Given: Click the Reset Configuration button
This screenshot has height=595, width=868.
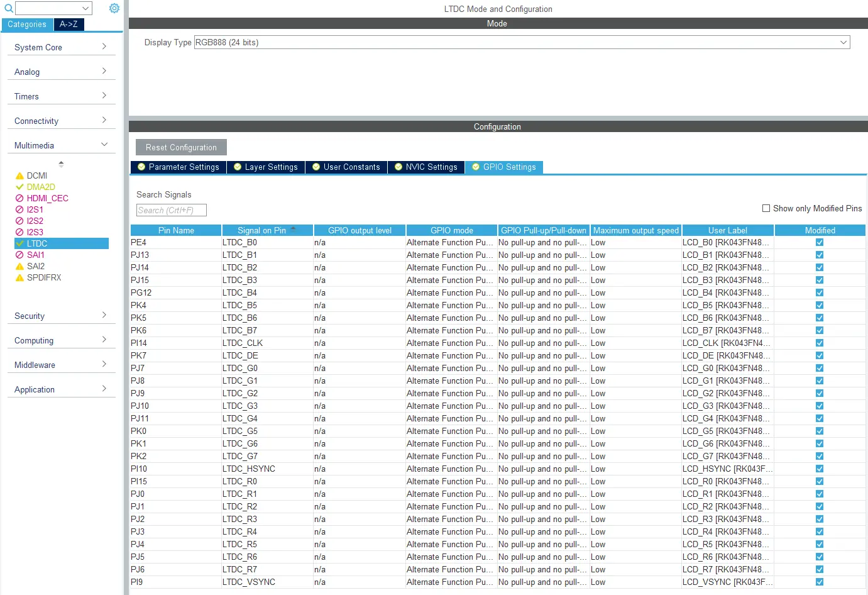Looking at the screenshot, I should click(181, 147).
